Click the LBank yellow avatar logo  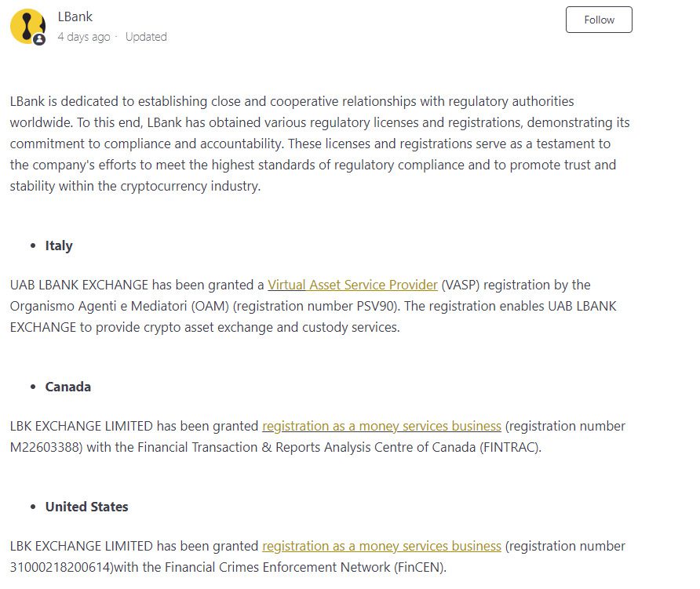pyautogui.click(x=27, y=26)
